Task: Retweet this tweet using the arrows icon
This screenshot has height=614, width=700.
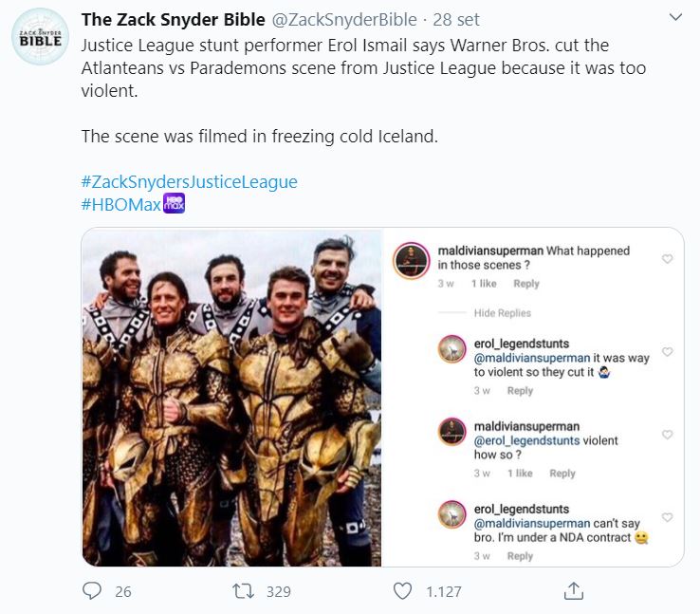Action: coord(244,591)
